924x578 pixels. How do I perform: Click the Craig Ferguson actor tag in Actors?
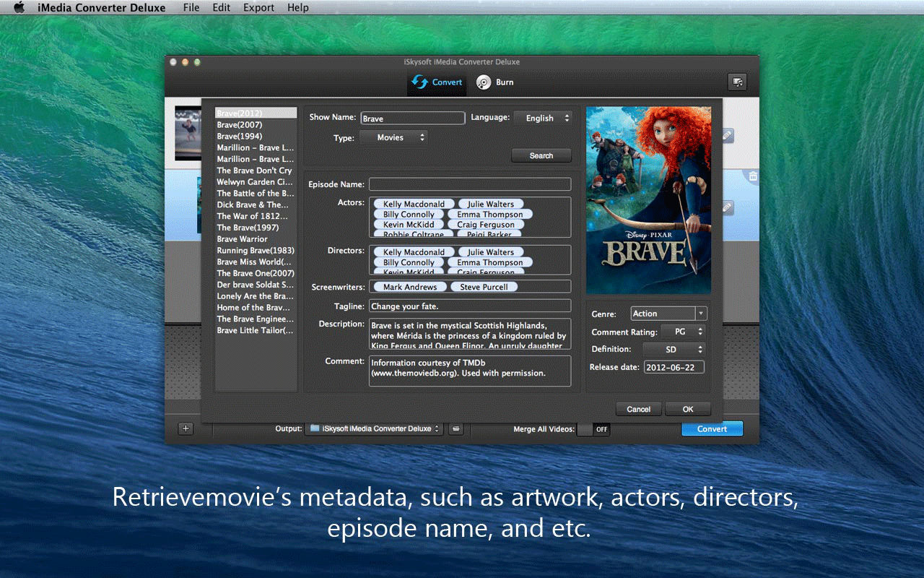coord(486,225)
